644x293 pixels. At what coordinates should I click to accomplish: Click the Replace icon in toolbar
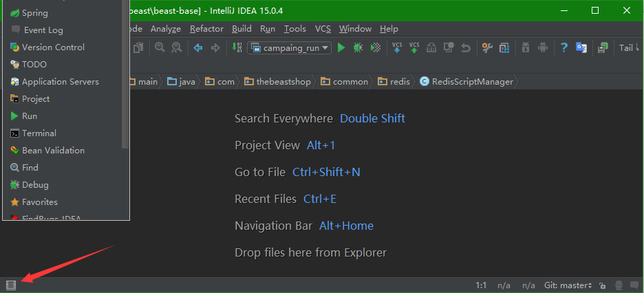[177, 47]
